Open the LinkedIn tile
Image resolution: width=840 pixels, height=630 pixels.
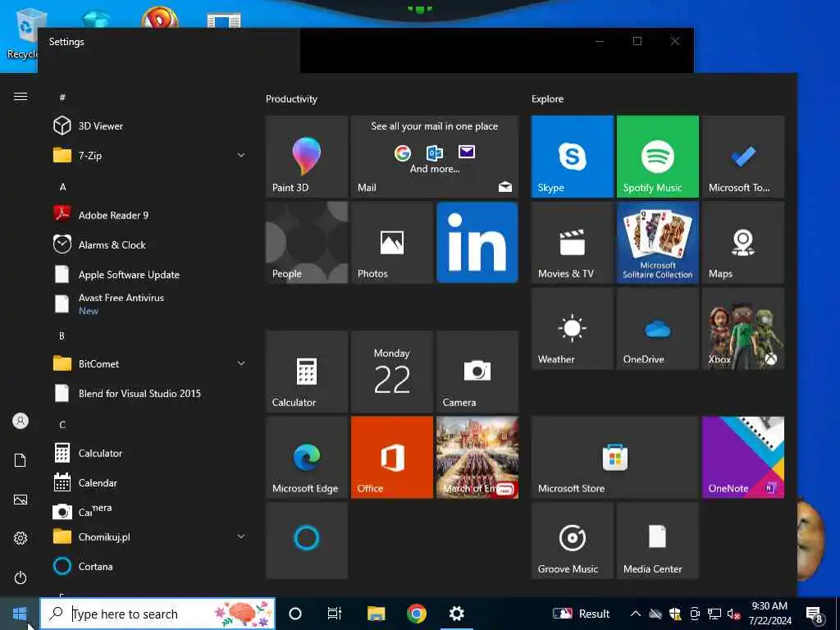click(x=477, y=243)
